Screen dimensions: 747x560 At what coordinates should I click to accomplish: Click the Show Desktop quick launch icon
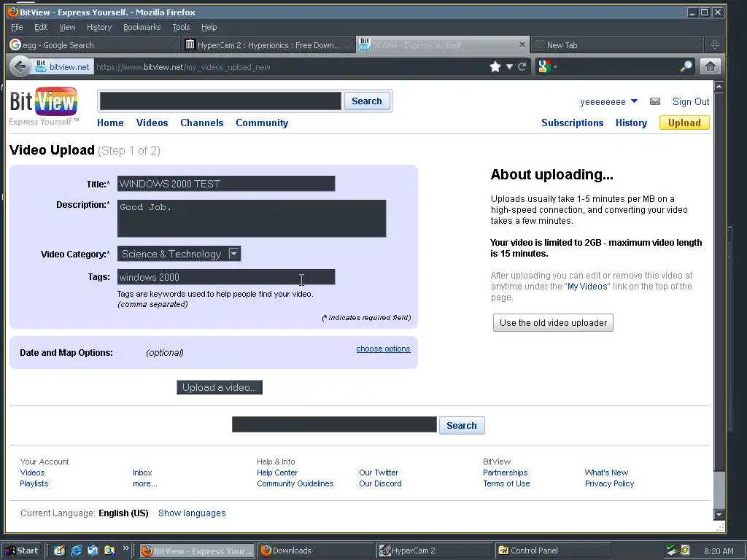point(59,551)
